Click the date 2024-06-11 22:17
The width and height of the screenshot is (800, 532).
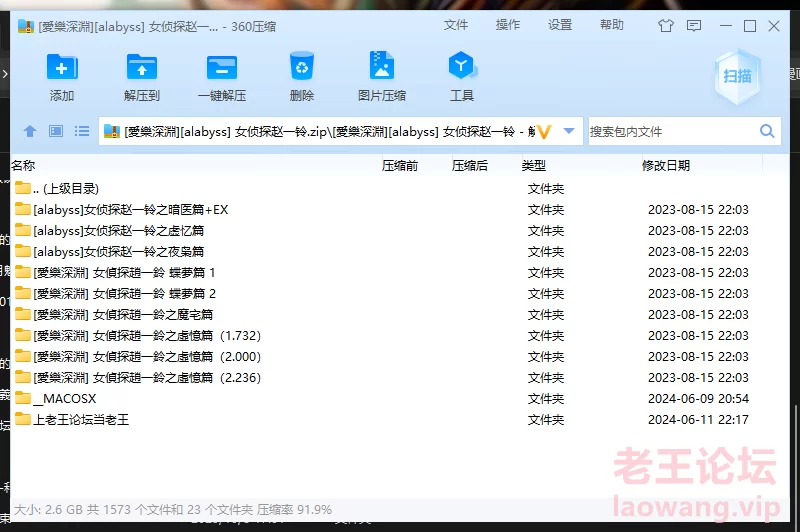coord(698,419)
